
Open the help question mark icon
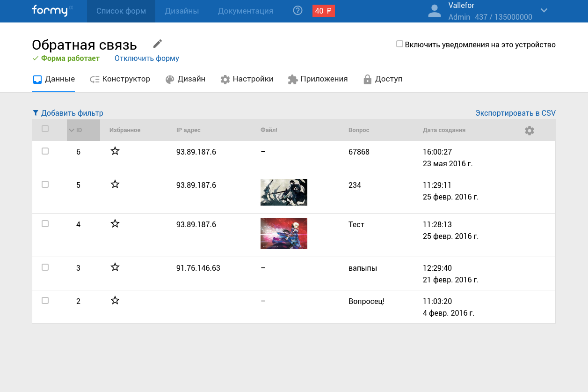[298, 11]
